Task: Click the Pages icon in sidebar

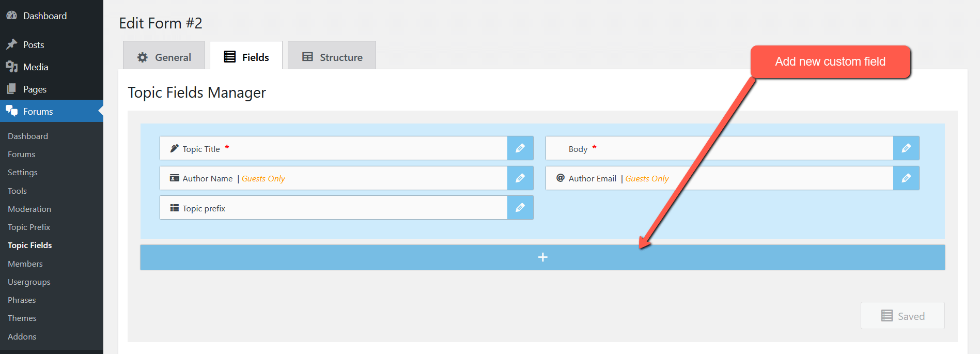Action: pyautogui.click(x=11, y=89)
